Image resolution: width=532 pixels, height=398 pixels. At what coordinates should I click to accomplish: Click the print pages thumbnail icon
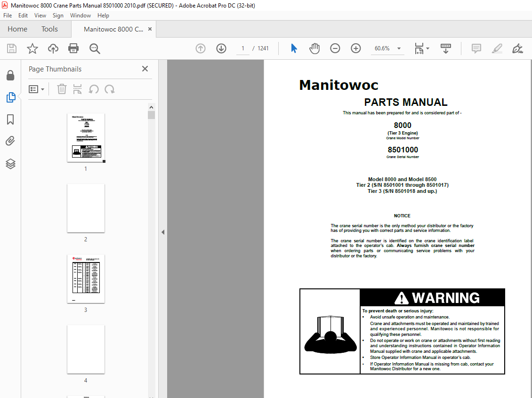coord(77,89)
